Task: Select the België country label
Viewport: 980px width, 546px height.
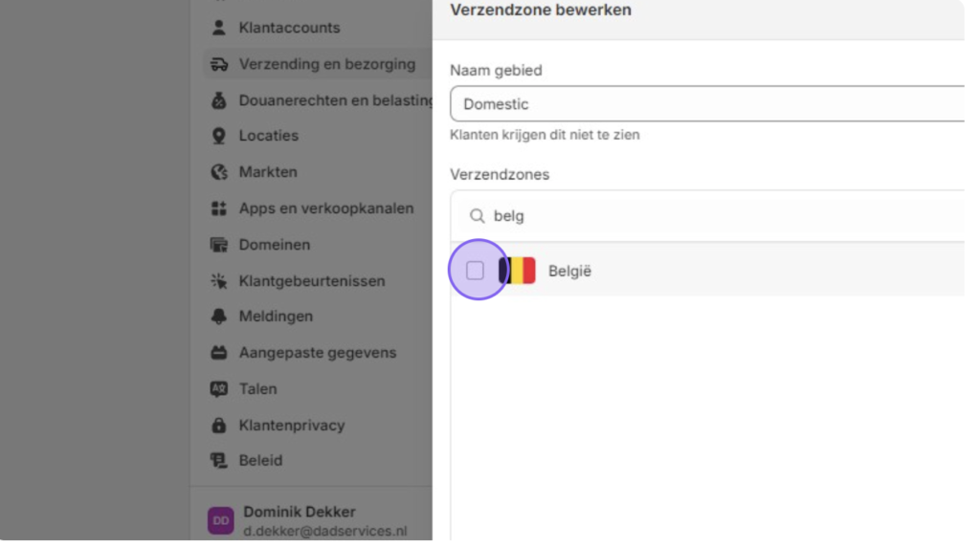Action: (x=569, y=272)
